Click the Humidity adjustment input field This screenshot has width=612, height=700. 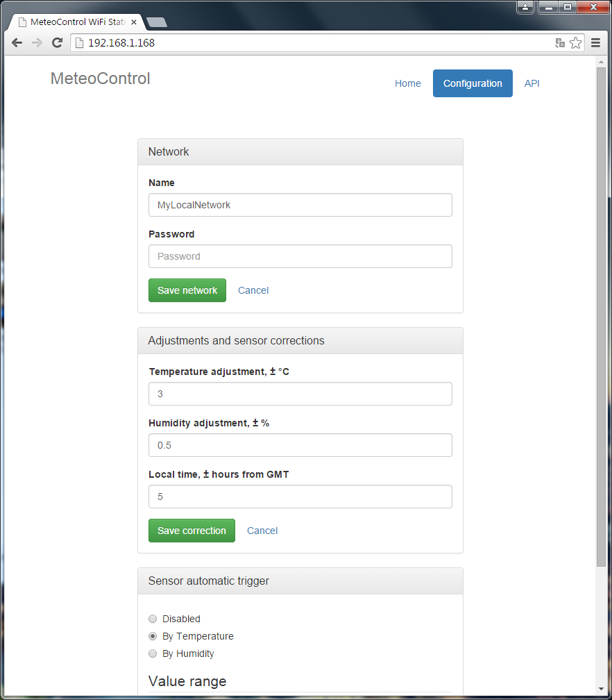(300, 445)
